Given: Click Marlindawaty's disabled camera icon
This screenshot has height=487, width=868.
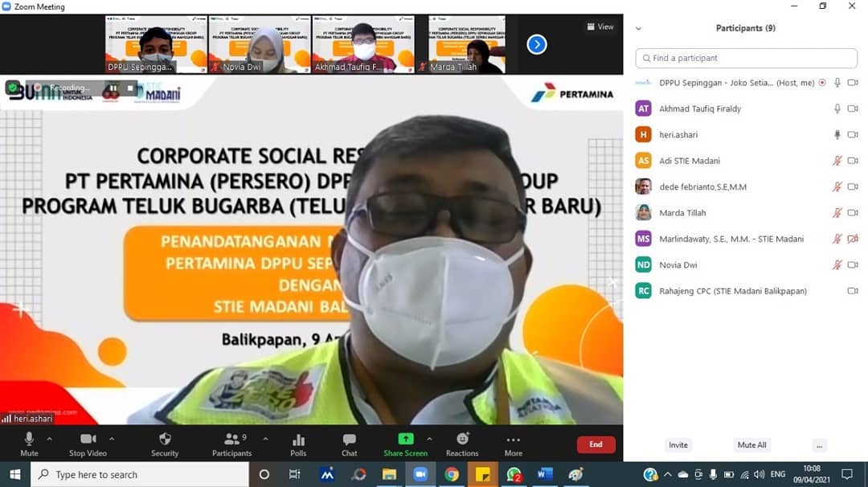Looking at the screenshot, I should [x=853, y=239].
